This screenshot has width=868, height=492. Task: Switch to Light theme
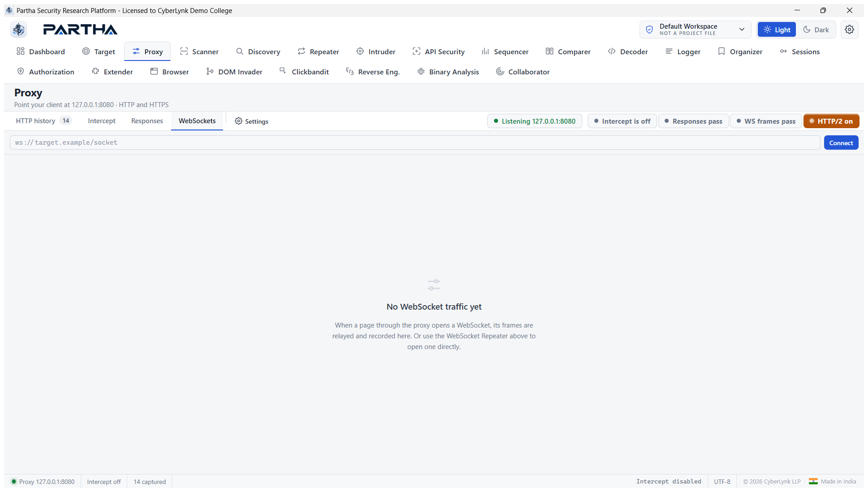click(777, 30)
